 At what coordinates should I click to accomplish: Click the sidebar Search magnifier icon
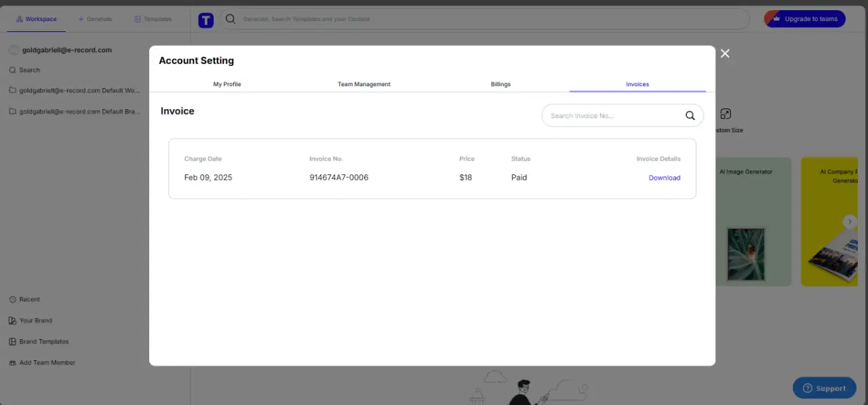tap(13, 70)
